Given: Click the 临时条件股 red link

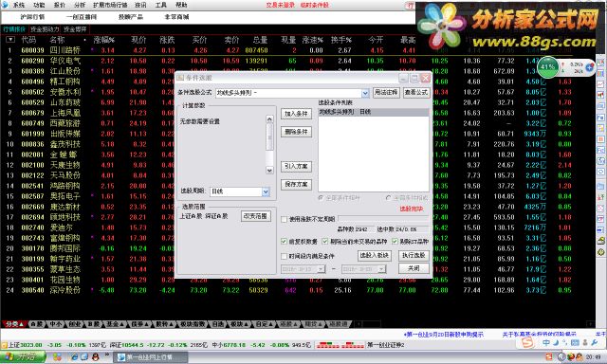Looking at the screenshot, I should [x=314, y=5].
